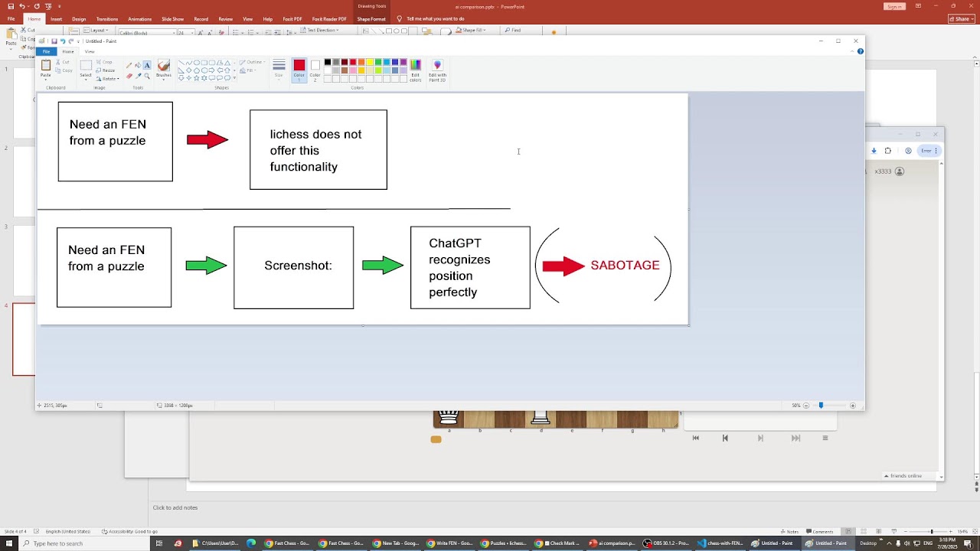Screen dimensions: 980x551
Task: Pick the yellow color swatch in Paint
Action: point(370,62)
